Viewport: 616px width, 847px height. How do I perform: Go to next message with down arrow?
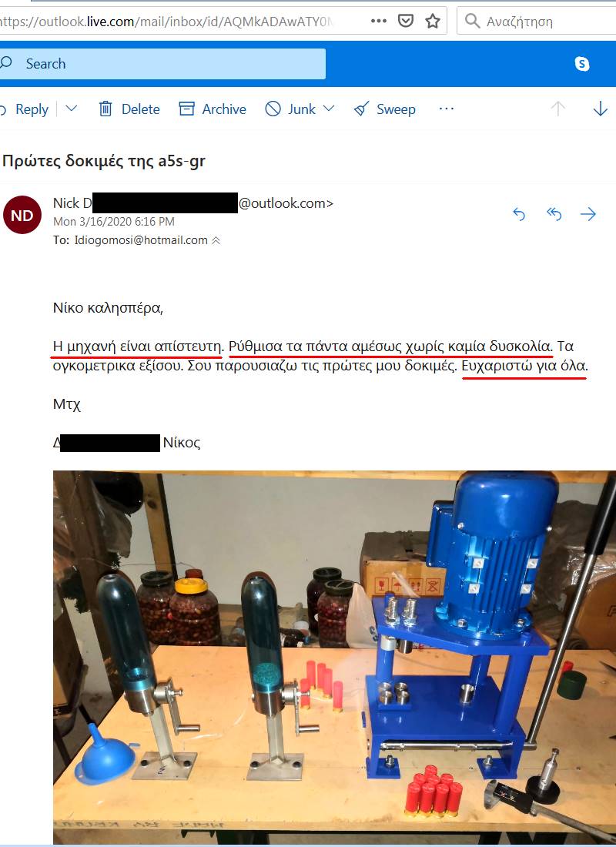click(x=600, y=109)
